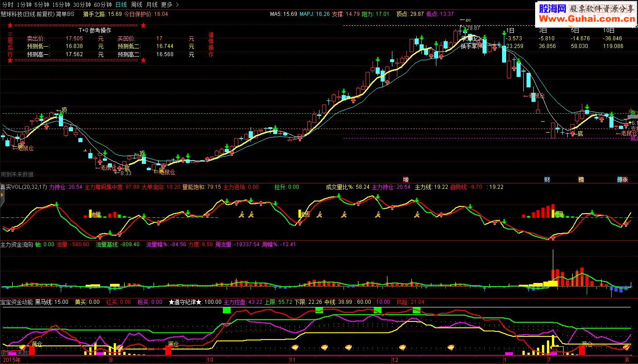Image resolution: width=638 pixels, height=364 pixels.
Task: Open the 榜 info marker below the chart
Action: (581, 180)
